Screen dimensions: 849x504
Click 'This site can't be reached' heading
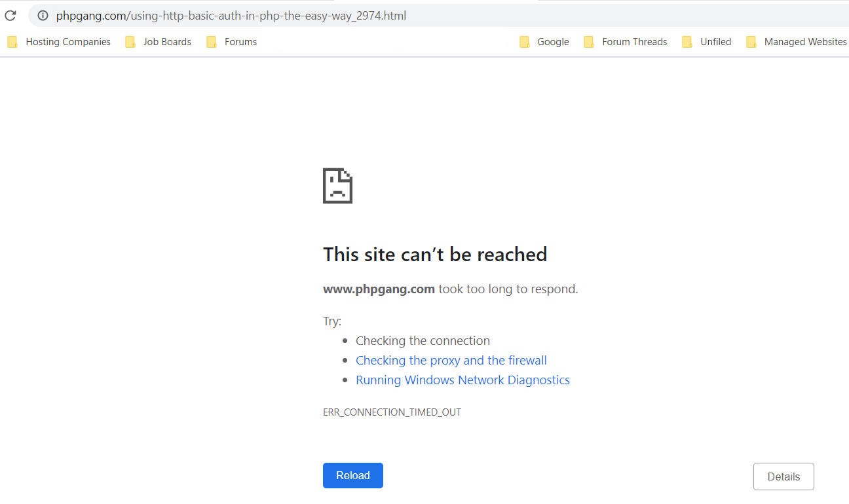435,255
